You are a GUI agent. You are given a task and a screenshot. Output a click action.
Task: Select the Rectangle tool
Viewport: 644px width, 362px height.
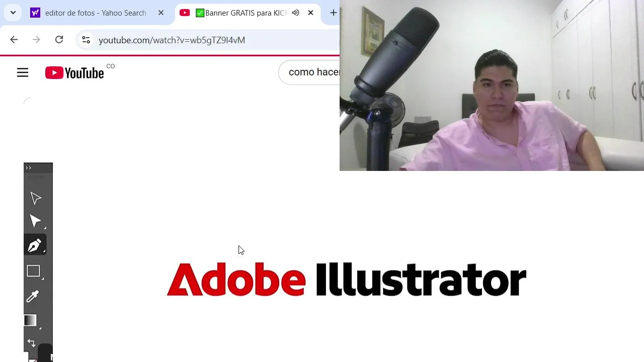(33, 271)
